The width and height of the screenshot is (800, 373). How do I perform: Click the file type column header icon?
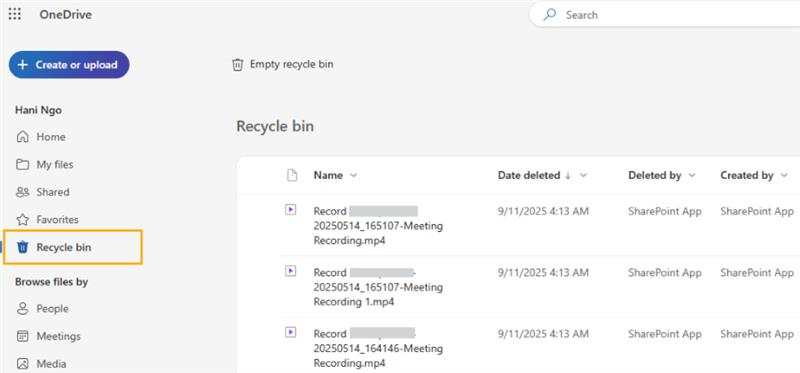pos(292,176)
